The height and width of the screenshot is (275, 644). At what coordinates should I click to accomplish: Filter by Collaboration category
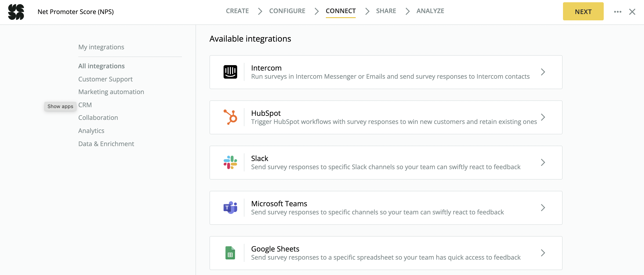tap(98, 118)
